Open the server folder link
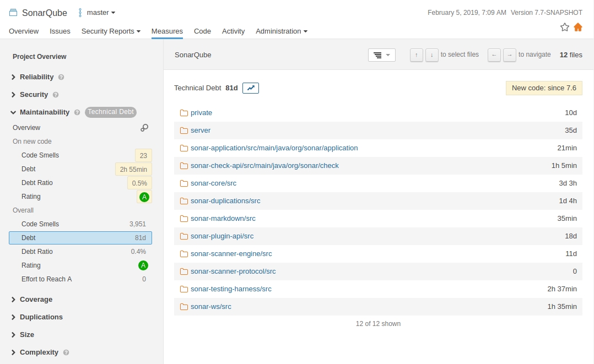The height and width of the screenshot is (364, 594). click(x=201, y=131)
